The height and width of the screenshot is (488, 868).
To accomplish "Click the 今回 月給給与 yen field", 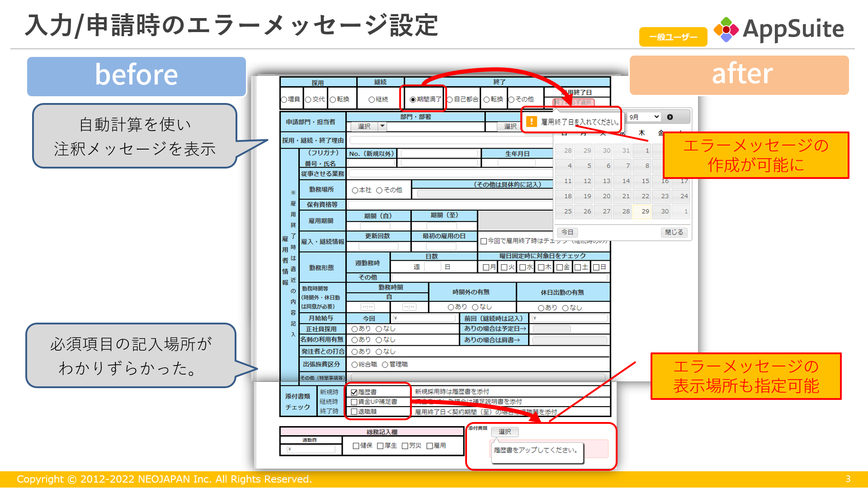I will tap(424, 318).
